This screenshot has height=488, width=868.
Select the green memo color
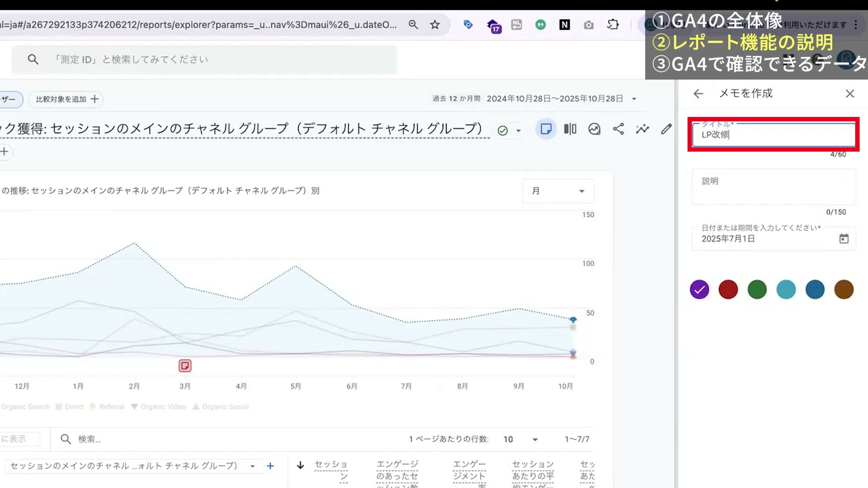757,290
